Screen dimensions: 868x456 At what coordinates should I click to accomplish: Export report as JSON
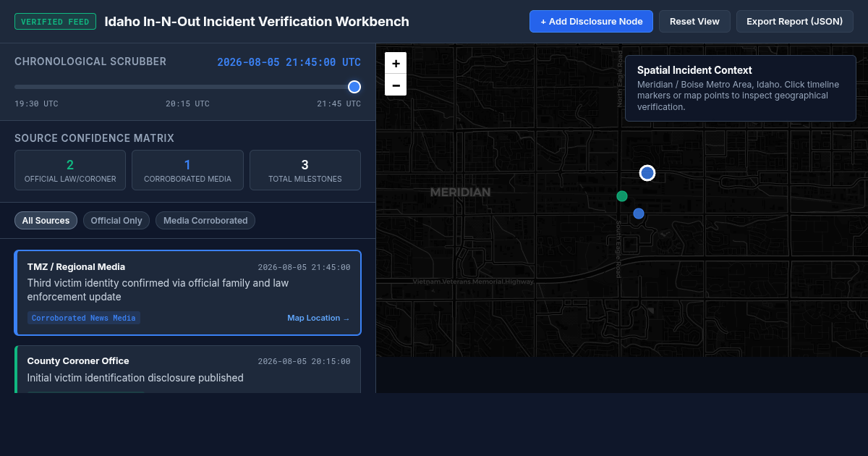(794, 21)
